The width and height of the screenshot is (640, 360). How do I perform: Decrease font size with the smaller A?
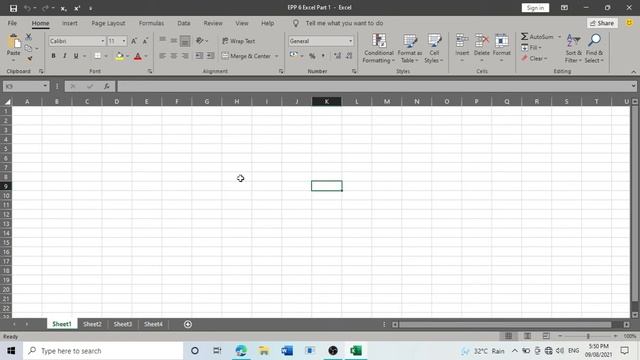pyautogui.click(x=145, y=41)
